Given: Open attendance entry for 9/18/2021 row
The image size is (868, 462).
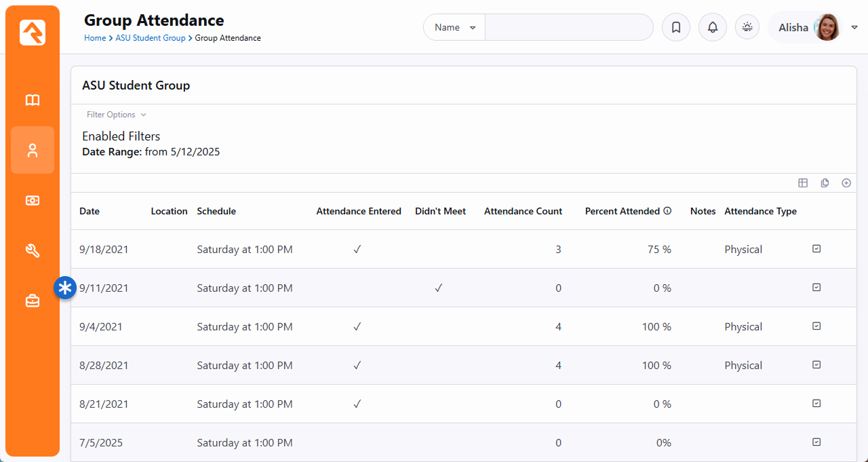Looking at the screenshot, I should (x=816, y=249).
